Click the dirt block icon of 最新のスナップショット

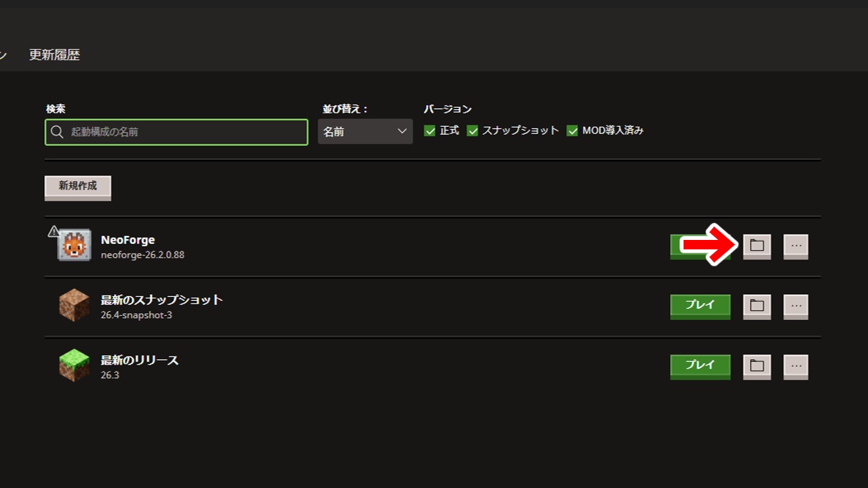[x=74, y=305]
